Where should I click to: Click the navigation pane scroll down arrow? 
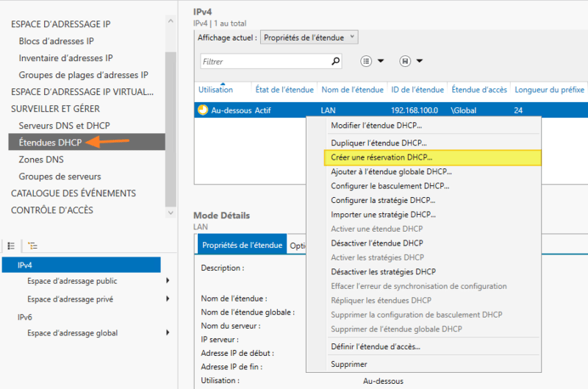tap(171, 213)
